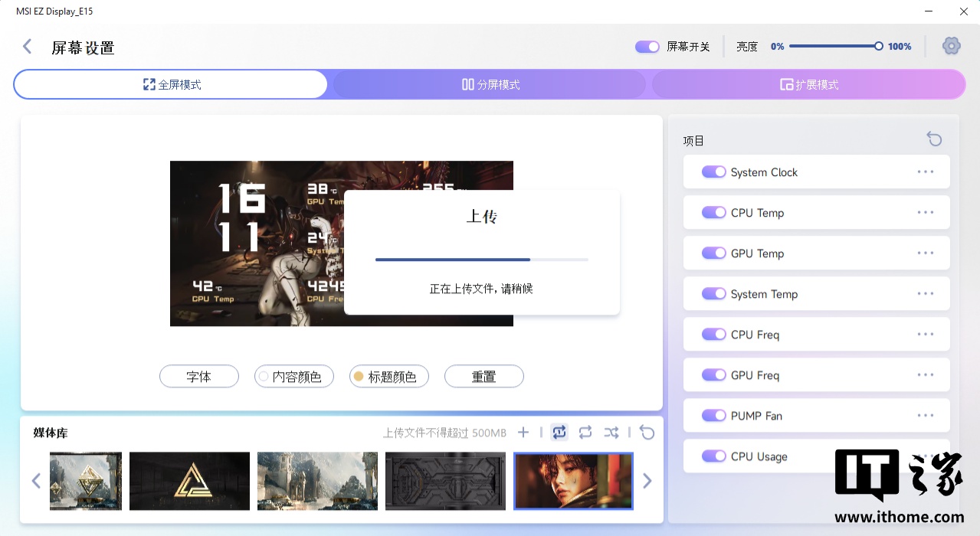Select the red-haired portrait thumbnail

tap(574, 481)
